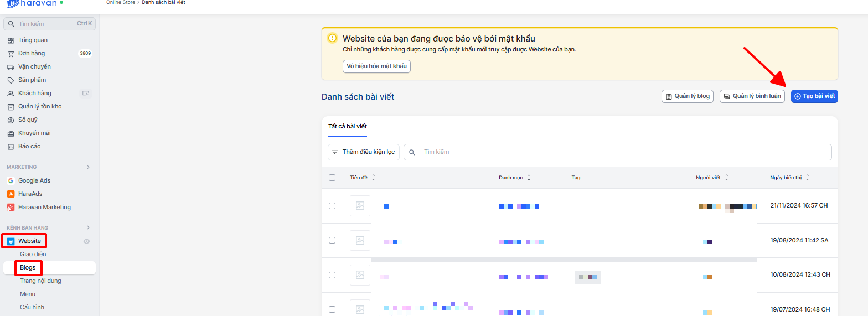Click the sidebar Tìm kiếm search field

[49, 24]
